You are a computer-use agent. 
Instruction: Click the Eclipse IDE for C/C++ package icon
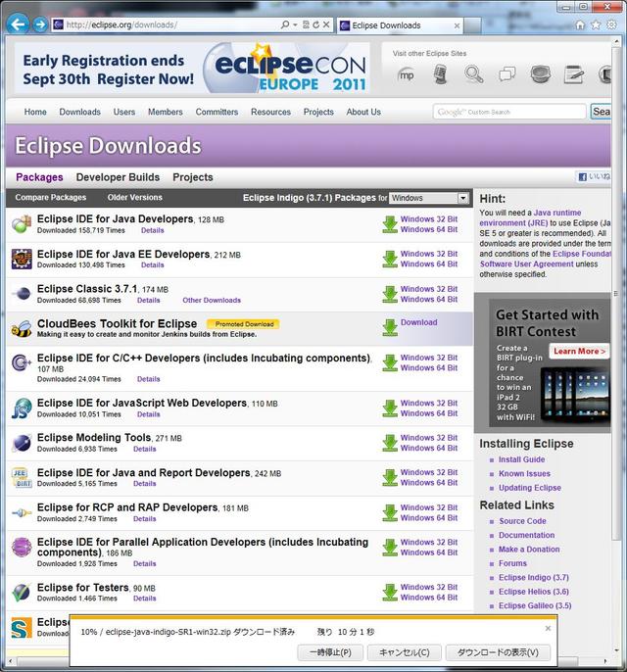click(x=21, y=363)
